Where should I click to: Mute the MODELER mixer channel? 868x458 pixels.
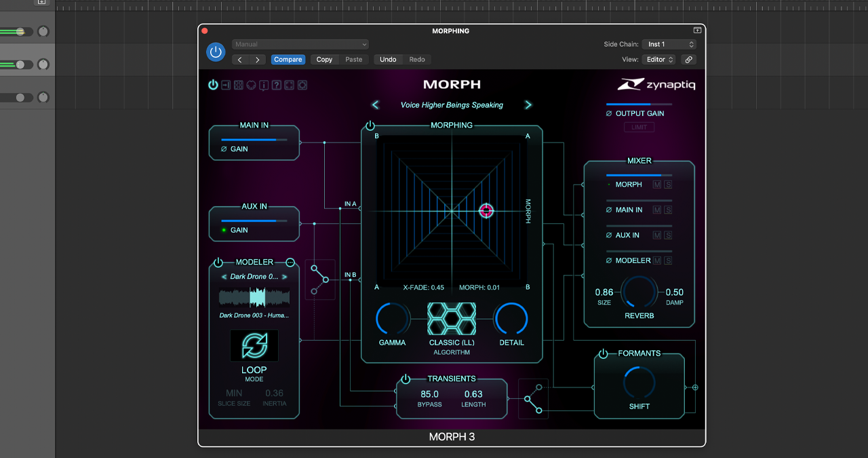click(x=656, y=261)
